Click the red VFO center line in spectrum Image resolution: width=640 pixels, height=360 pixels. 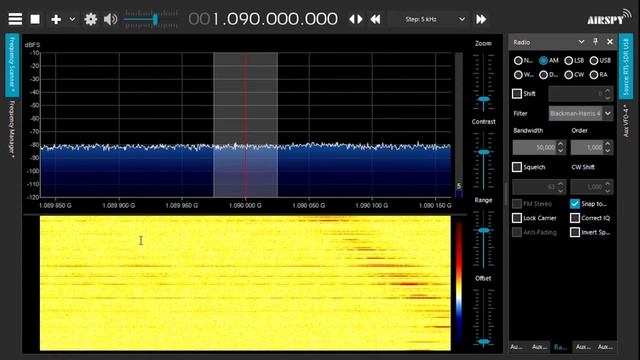click(246, 124)
